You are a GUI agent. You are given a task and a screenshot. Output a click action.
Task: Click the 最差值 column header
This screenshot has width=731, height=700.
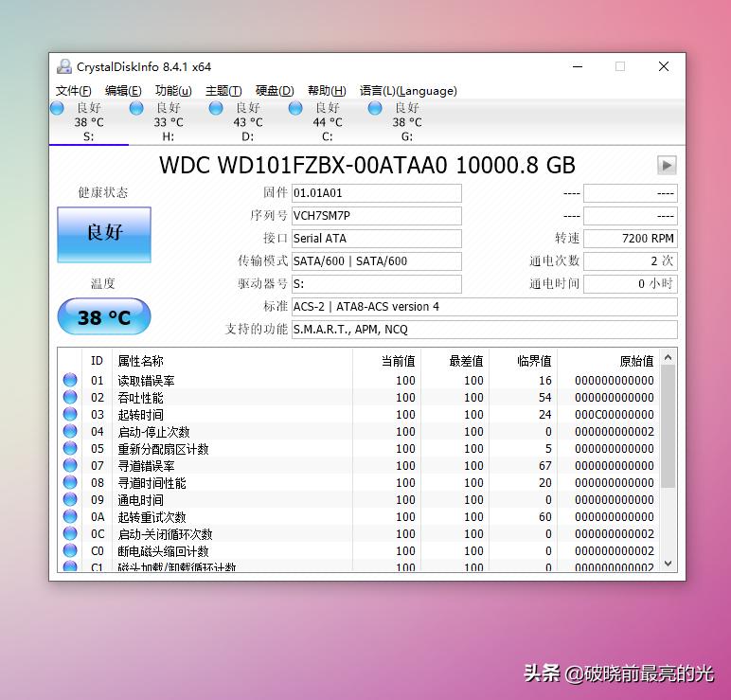pyautogui.click(x=455, y=361)
